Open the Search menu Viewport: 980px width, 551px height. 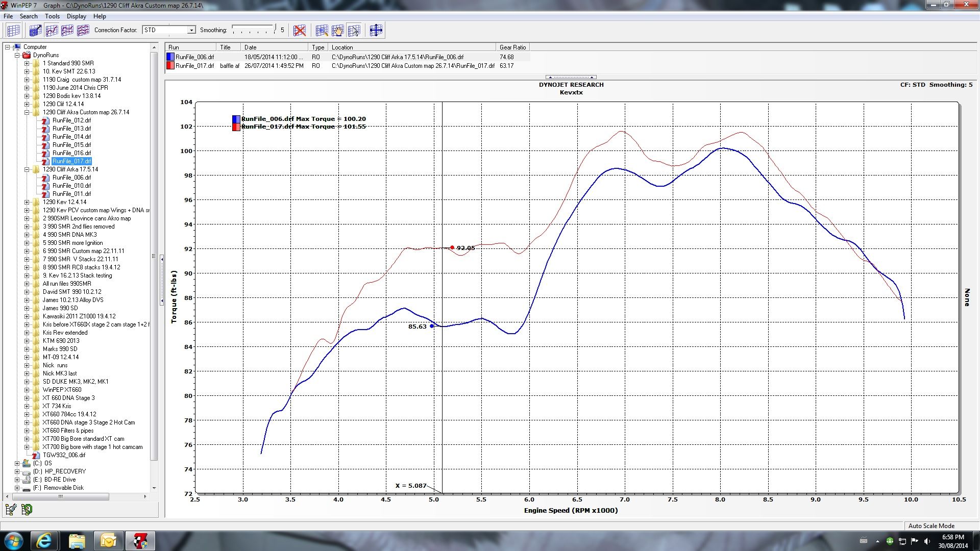click(x=29, y=16)
